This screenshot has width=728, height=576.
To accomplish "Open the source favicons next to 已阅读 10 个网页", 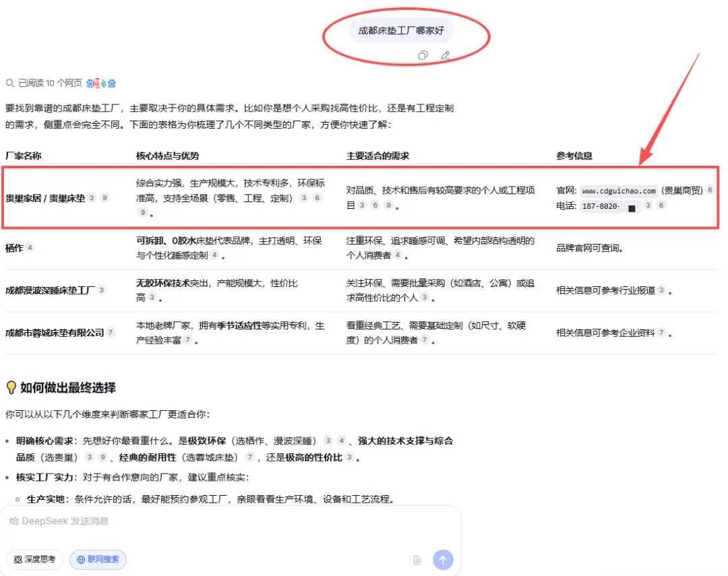I will point(100,83).
